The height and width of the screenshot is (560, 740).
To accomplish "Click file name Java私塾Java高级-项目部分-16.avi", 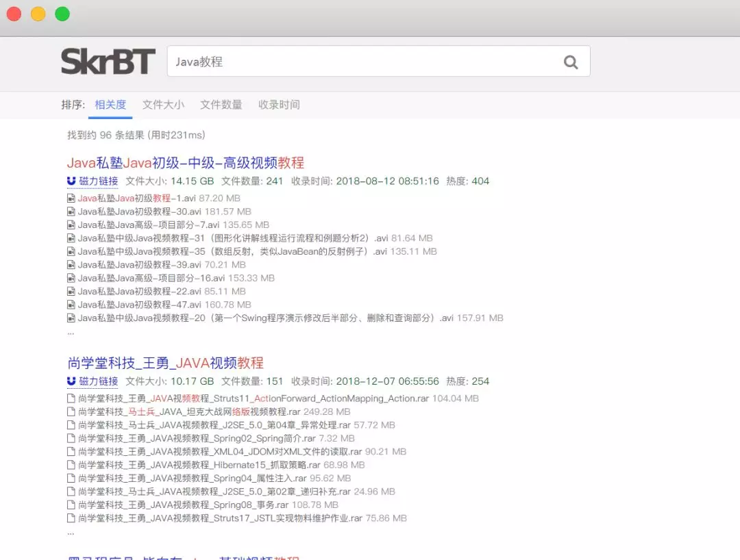I will 151,278.
